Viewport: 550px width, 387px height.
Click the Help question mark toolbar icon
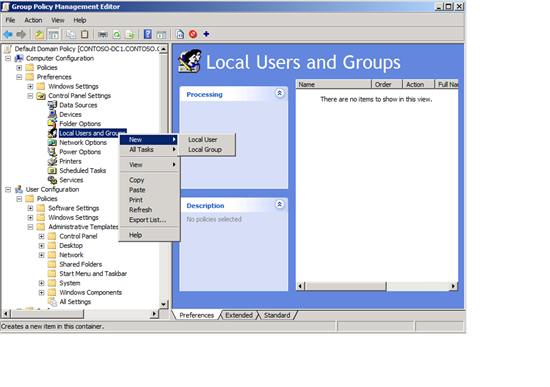coord(148,34)
